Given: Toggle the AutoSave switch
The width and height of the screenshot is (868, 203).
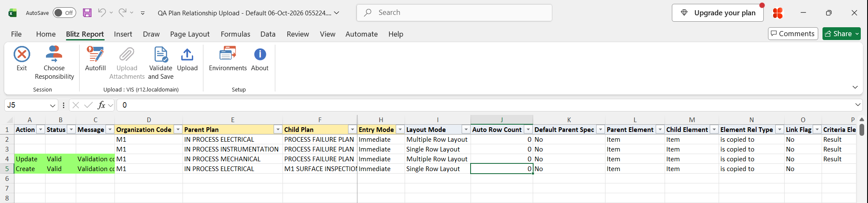Looking at the screenshot, I should (65, 13).
